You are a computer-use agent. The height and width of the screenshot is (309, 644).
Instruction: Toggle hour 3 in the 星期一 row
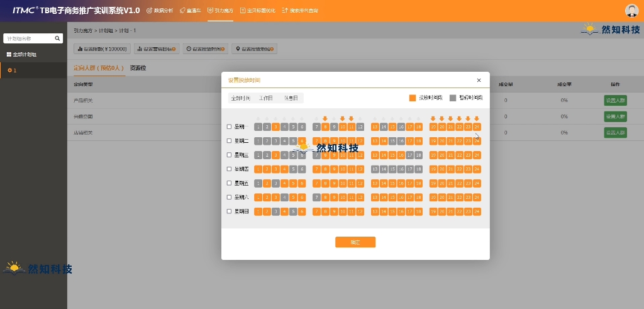click(275, 126)
